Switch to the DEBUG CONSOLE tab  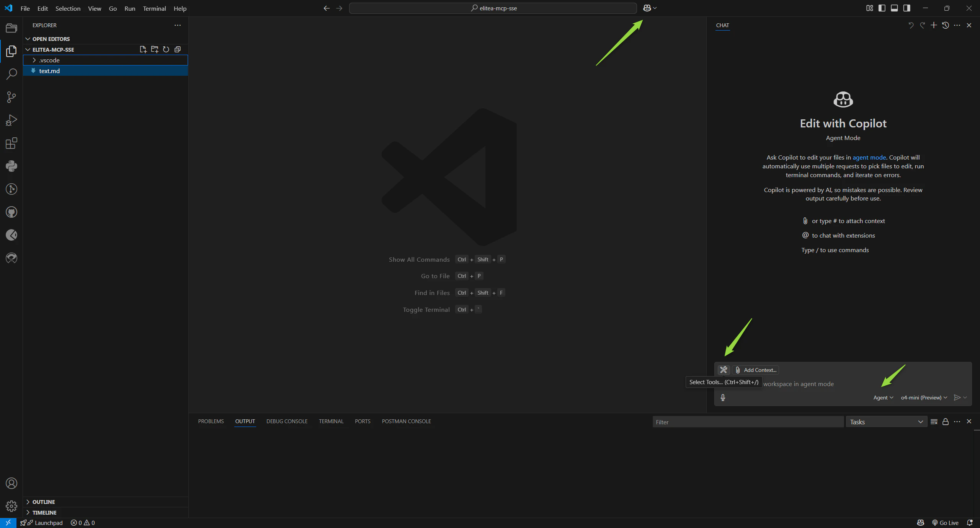[287, 421]
